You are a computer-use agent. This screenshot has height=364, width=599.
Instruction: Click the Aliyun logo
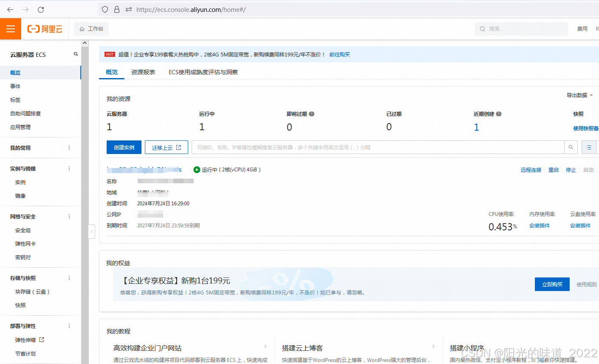click(x=45, y=29)
